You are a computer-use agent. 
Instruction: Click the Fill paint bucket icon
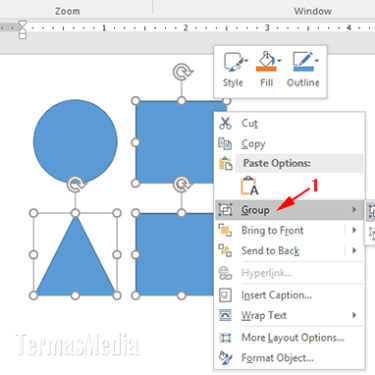266,61
